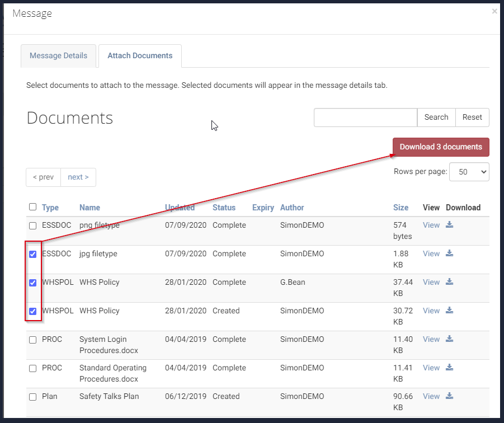
Task: Sort by the Updated column header
Action: 180,208
